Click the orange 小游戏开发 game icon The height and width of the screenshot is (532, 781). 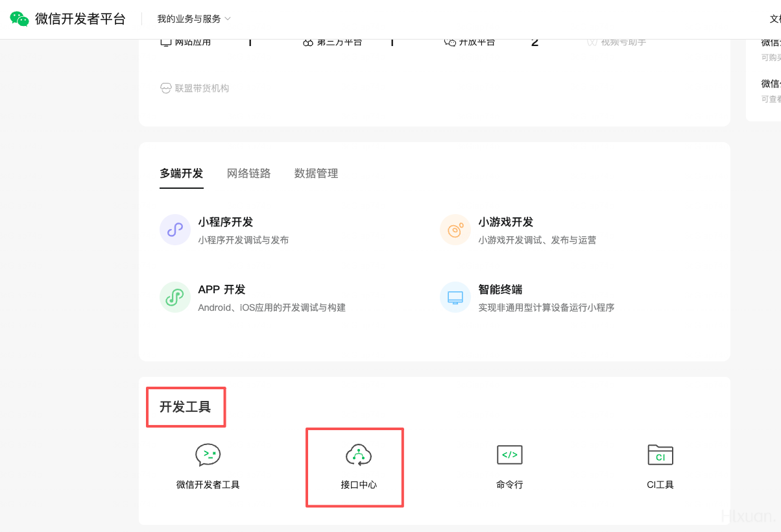[x=455, y=230]
